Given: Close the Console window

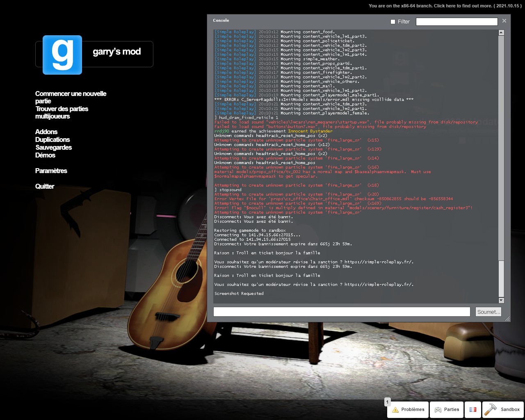Looking at the screenshot, I should (x=504, y=21).
